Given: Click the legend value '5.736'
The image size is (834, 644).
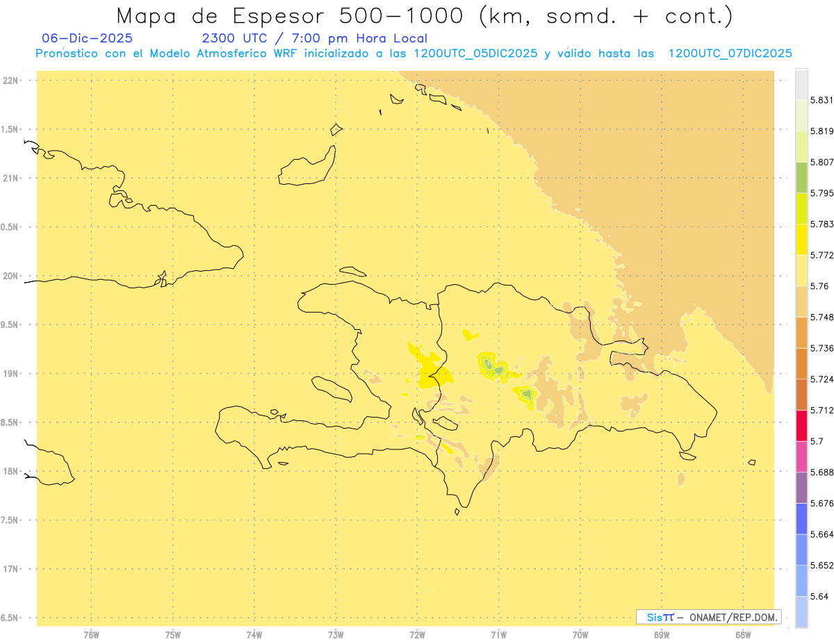Looking at the screenshot, I should tap(822, 348).
